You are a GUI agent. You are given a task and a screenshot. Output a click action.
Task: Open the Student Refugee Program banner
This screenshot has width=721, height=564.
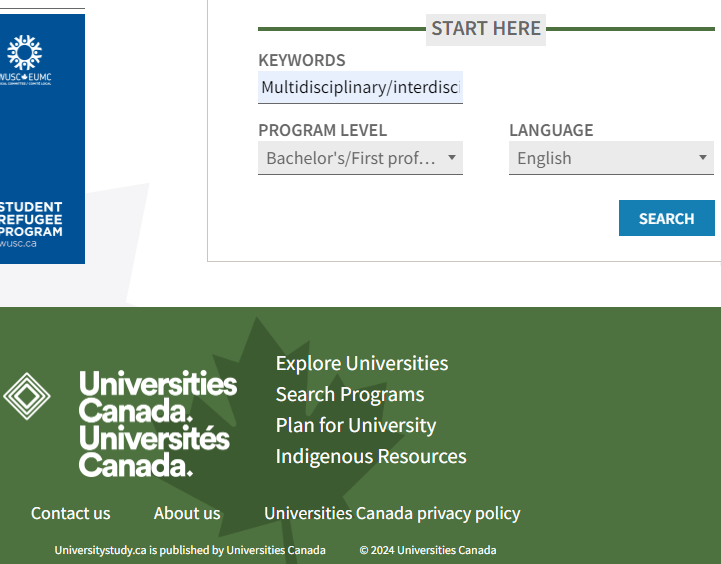[42, 139]
